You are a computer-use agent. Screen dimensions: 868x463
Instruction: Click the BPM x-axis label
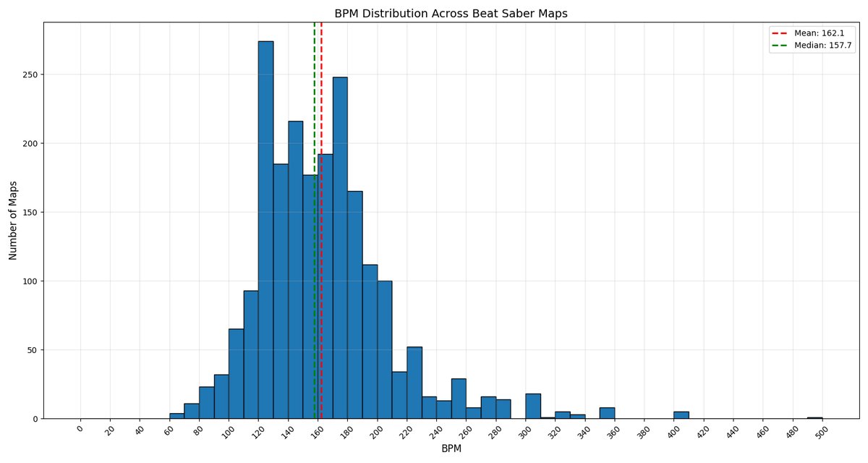[x=451, y=449]
